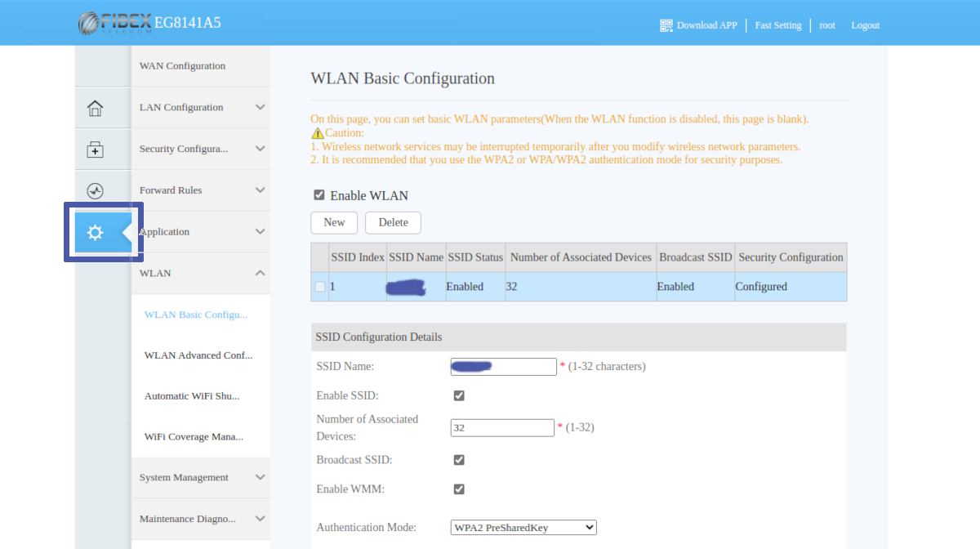Screen dimensions: 980x549
Task: Toggle the Broadcast SSID checkbox
Action: (459, 460)
